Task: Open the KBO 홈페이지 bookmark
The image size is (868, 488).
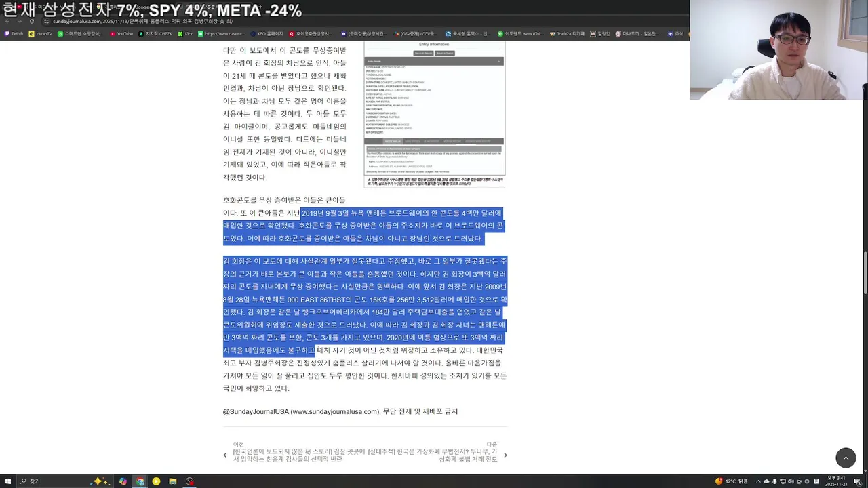Action: pos(267,33)
